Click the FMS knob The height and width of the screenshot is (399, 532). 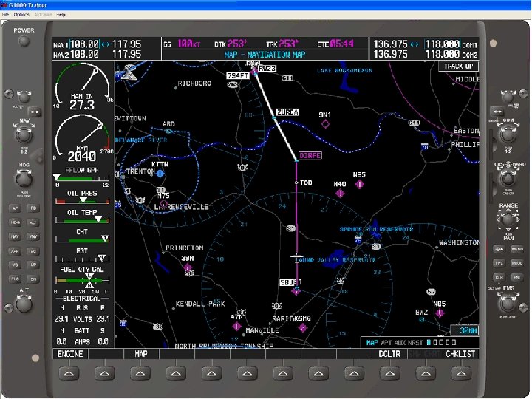tap(508, 304)
